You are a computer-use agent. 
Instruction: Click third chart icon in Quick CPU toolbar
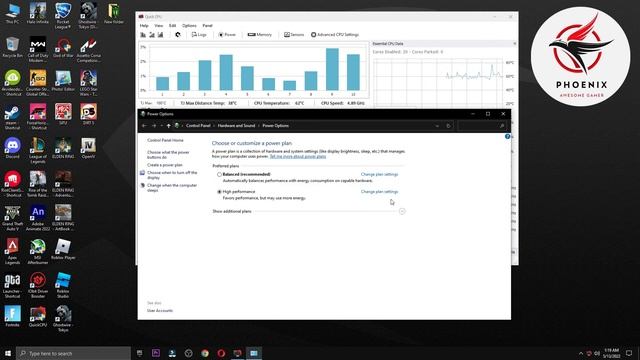tap(160, 35)
